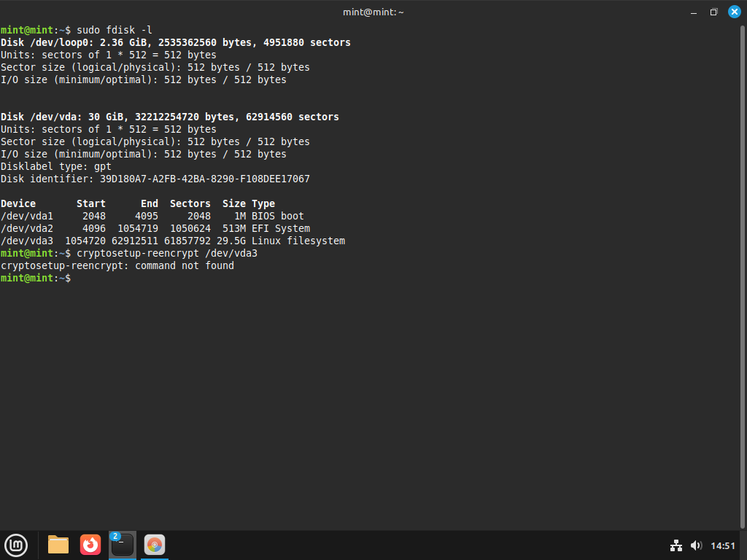
Task: Open the Linux Mint start menu
Action: pos(16,545)
